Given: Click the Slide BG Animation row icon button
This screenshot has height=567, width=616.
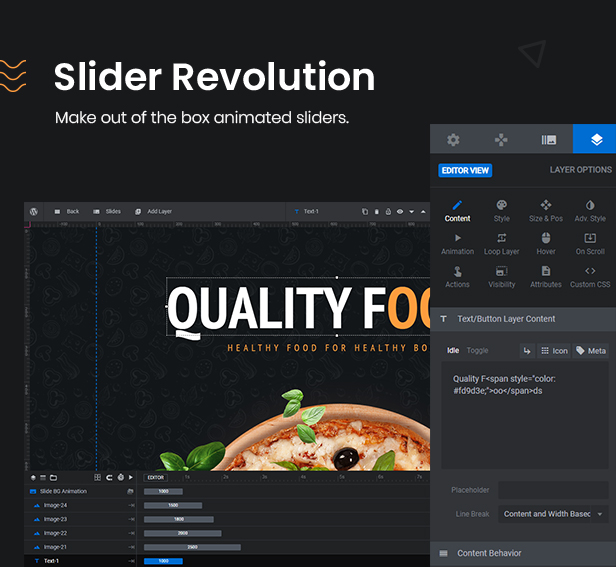Looking at the screenshot, I should pos(130,491).
